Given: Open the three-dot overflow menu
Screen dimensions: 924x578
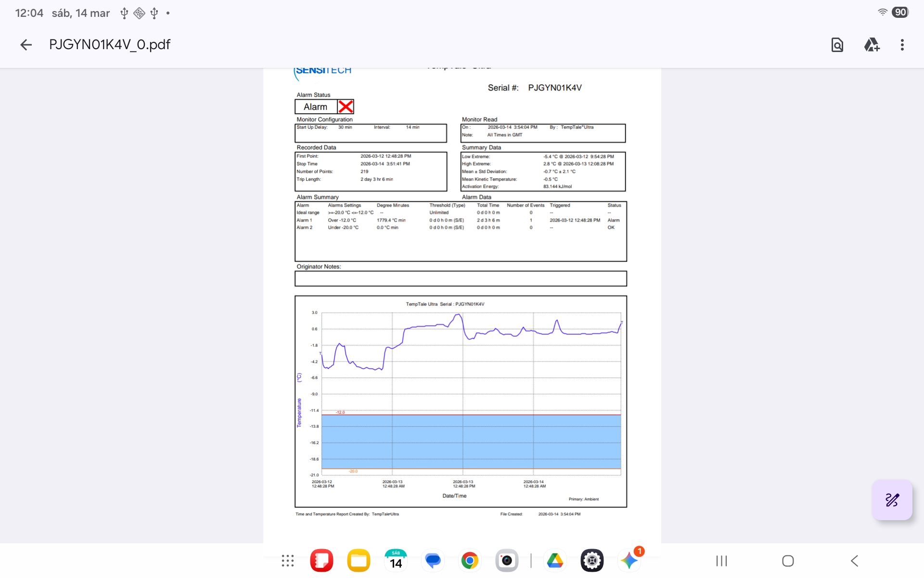Looking at the screenshot, I should (x=902, y=45).
